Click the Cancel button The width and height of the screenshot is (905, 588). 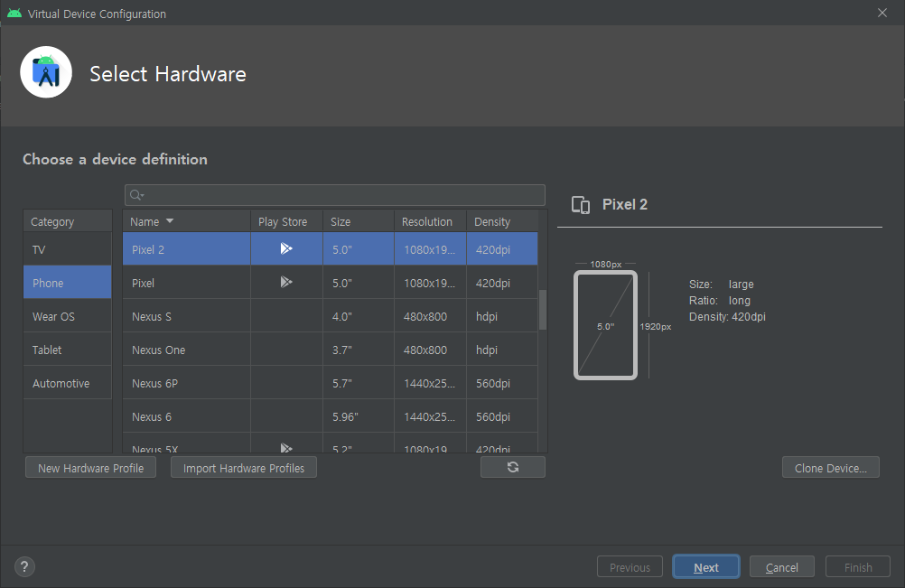click(781, 567)
